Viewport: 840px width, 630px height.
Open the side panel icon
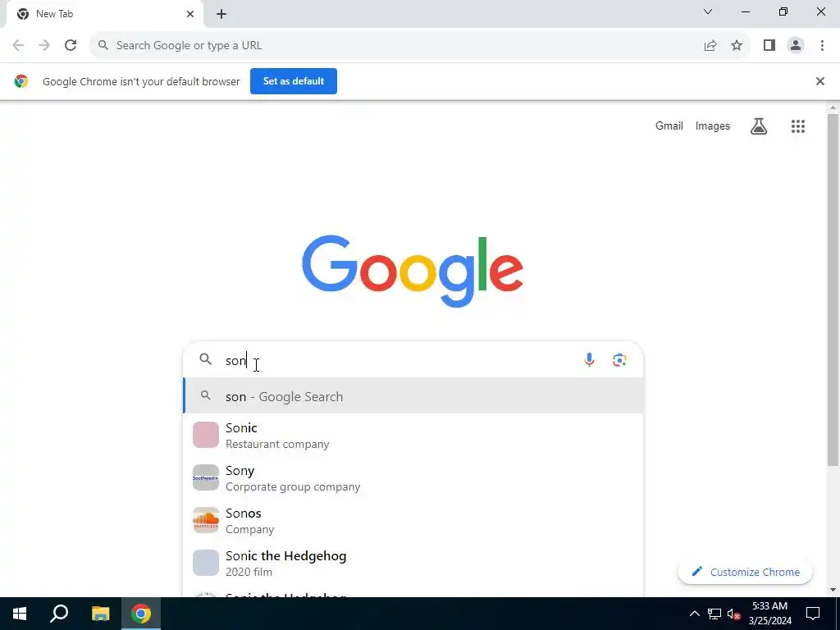pos(769,46)
